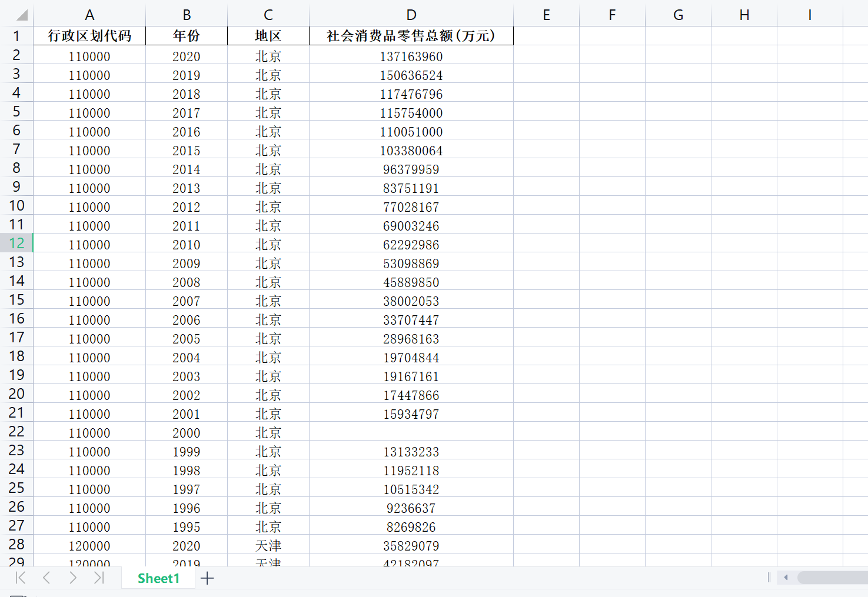Select the 社会消费品零售总额(万元) header cell
The height and width of the screenshot is (597, 868).
pyautogui.click(x=411, y=36)
